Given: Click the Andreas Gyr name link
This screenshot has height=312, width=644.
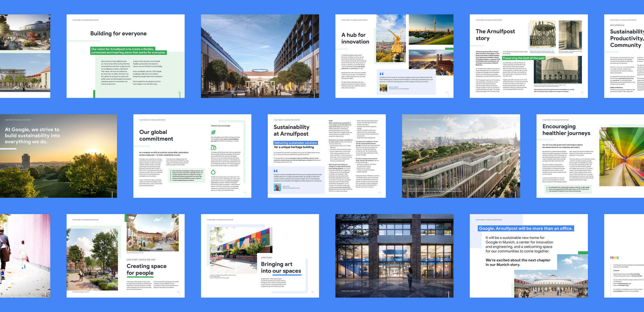Looking at the screenshot, I should tap(286, 186).
